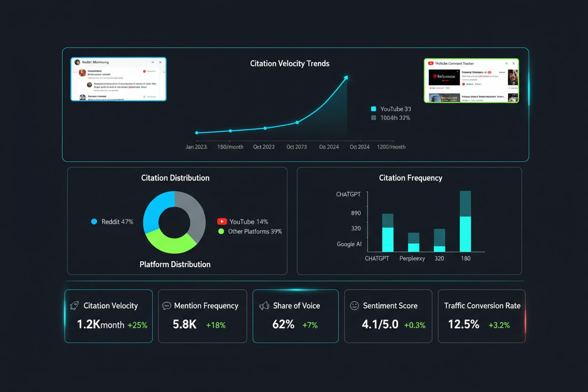Image resolution: width=588 pixels, height=392 pixels.
Task: Open the options icon in the YouTube Comment Tracker title bar
Action: tap(506, 63)
